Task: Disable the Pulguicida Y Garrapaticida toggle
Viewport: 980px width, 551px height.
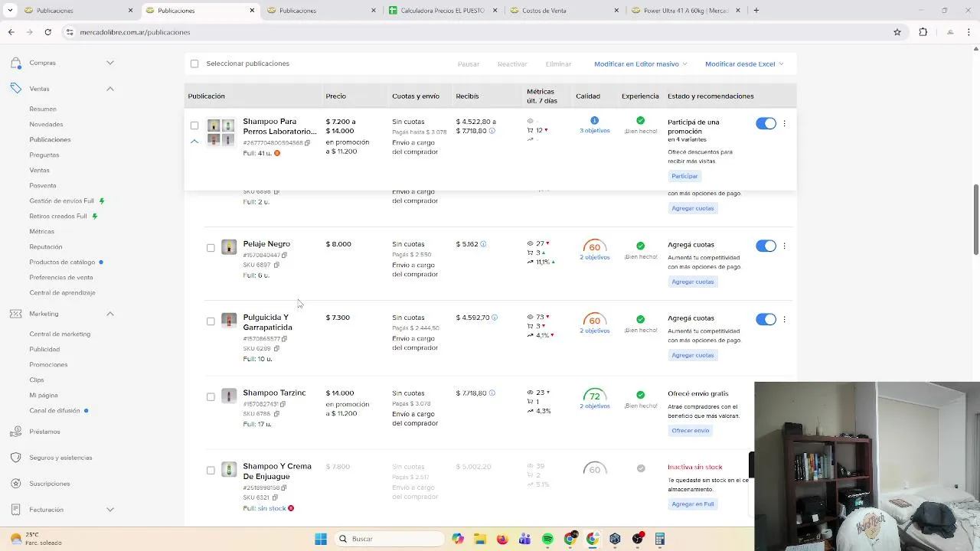Action: (766, 319)
